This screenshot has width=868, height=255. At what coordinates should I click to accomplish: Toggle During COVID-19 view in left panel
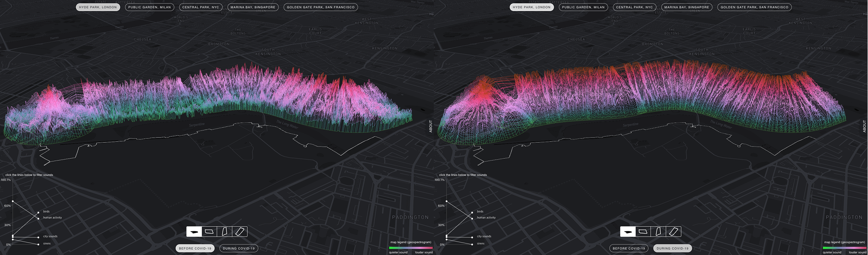tap(239, 248)
